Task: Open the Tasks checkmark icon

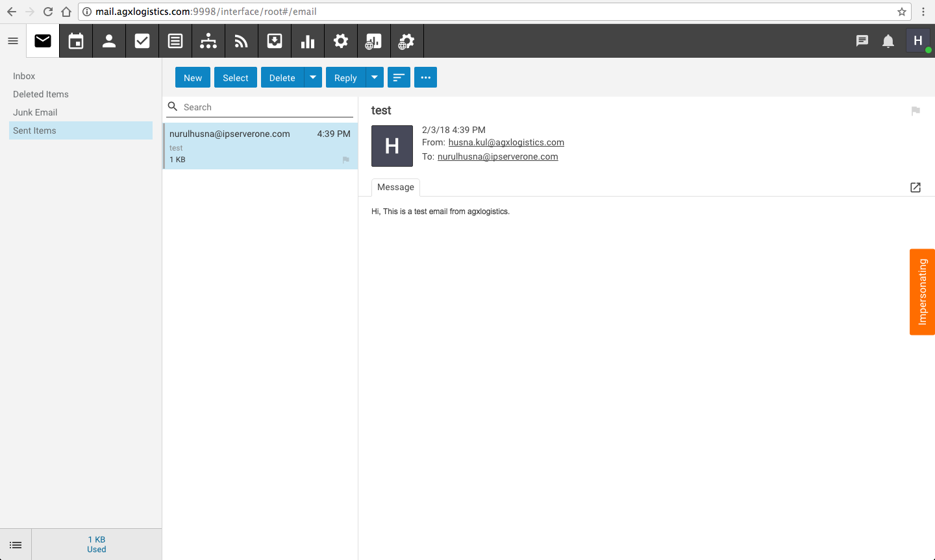Action: (x=142, y=42)
